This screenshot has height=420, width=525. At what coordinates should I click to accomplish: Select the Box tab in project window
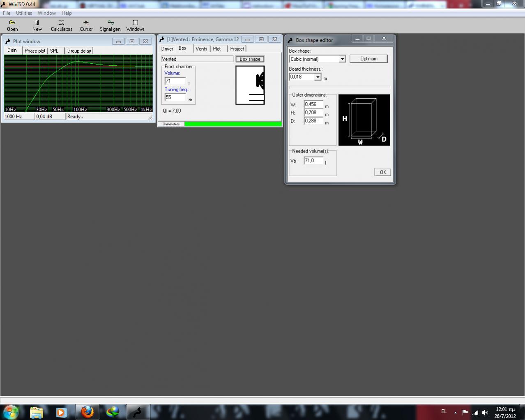[182, 48]
